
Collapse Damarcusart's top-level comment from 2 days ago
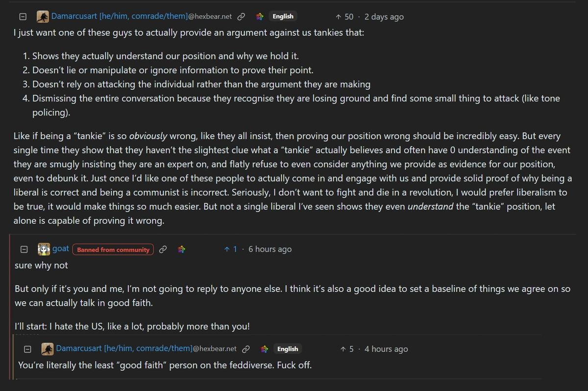pos(23,17)
